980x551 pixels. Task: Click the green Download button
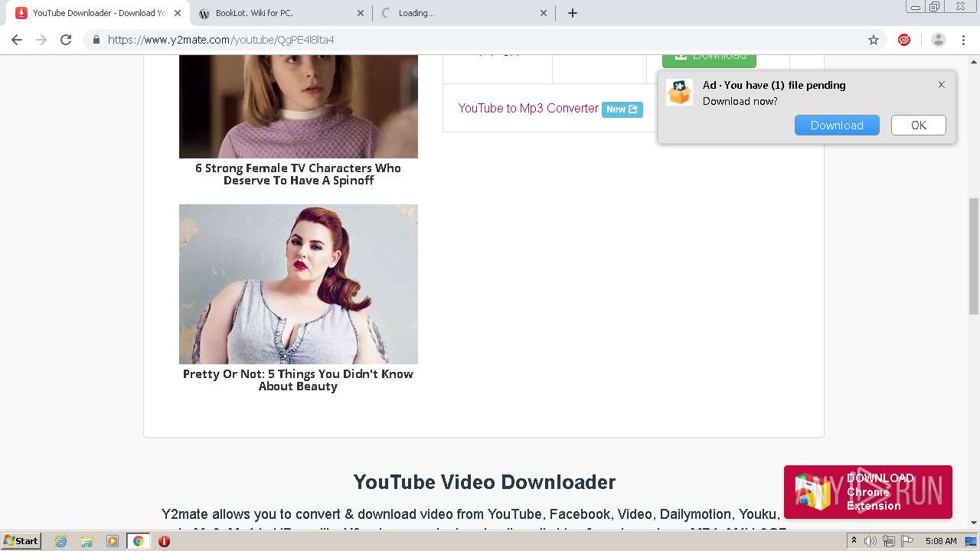click(709, 60)
